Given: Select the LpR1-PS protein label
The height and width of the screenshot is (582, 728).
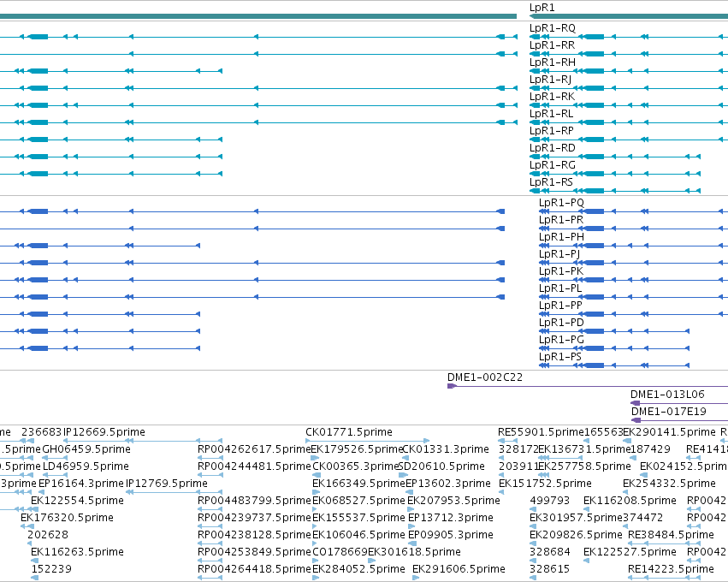Looking at the screenshot, I should (560, 357).
